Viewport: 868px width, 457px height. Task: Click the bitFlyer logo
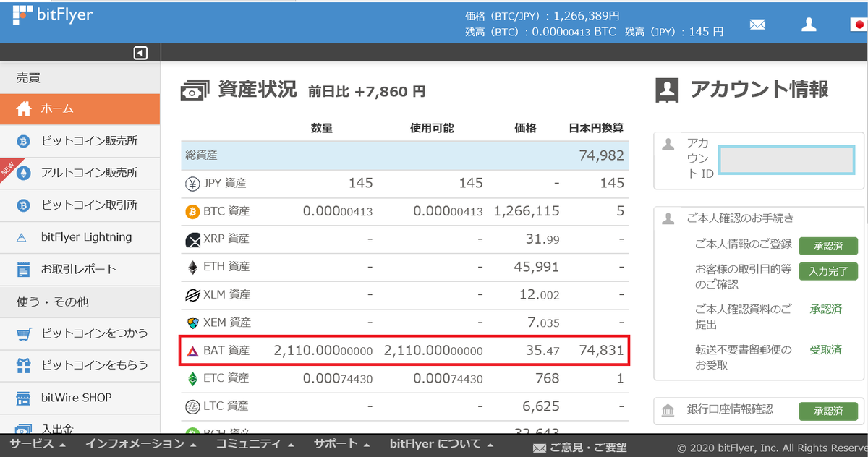tap(52, 15)
